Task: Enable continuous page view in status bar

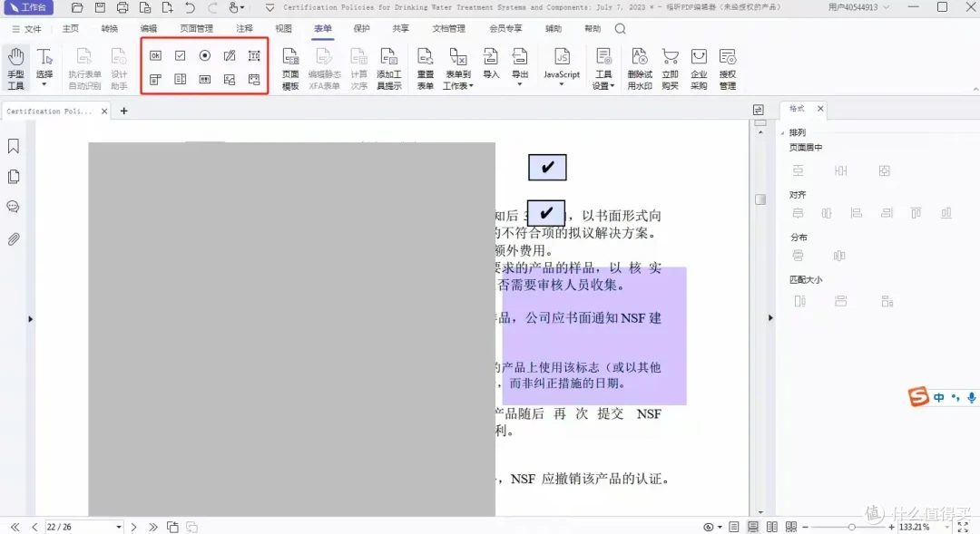Action: [753, 527]
